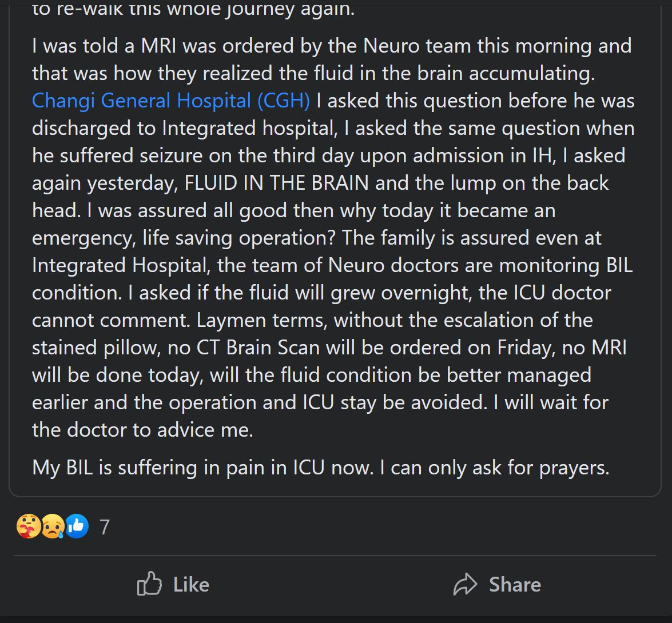This screenshot has height=623, width=672.
Task: Click the sentence starting "I was told a MRI"
Action: pyautogui.click(x=332, y=59)
